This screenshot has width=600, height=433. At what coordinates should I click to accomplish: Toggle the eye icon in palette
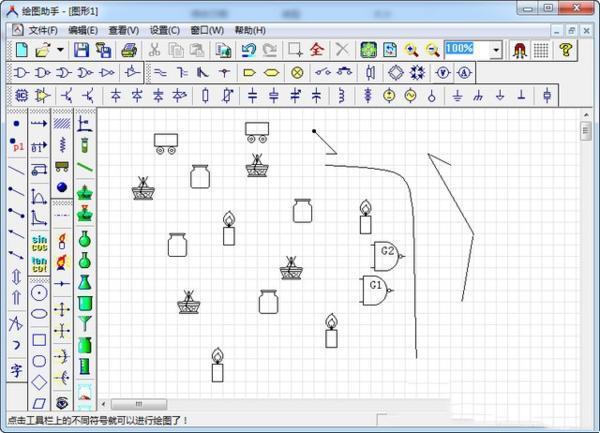click(62, 402)
